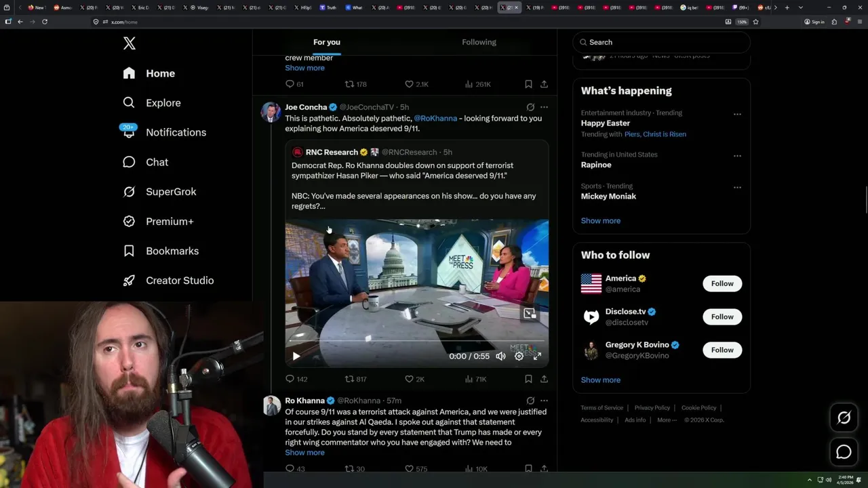Open options for Mickey Moniak trend
This screenshot has width=868, height=488.
(737, 187)
